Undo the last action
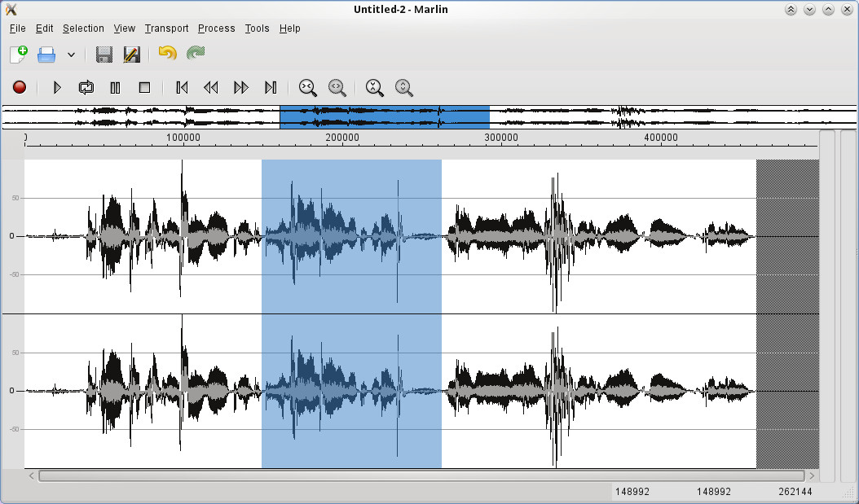Viewport: 859px width, 504px height. pos(167,54)
